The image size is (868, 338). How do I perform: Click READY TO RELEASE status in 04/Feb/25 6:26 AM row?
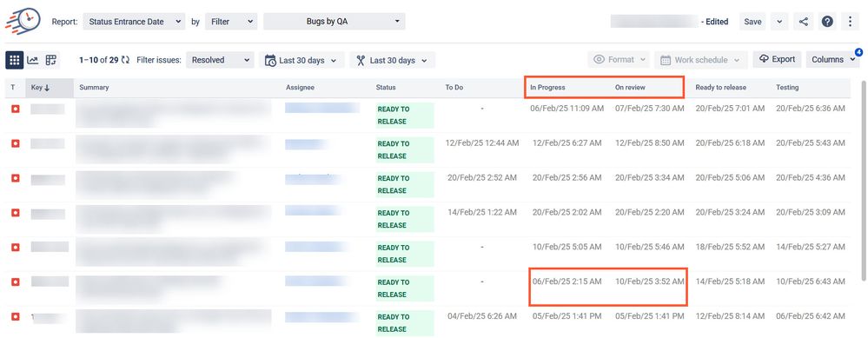(x=405, y=322)
